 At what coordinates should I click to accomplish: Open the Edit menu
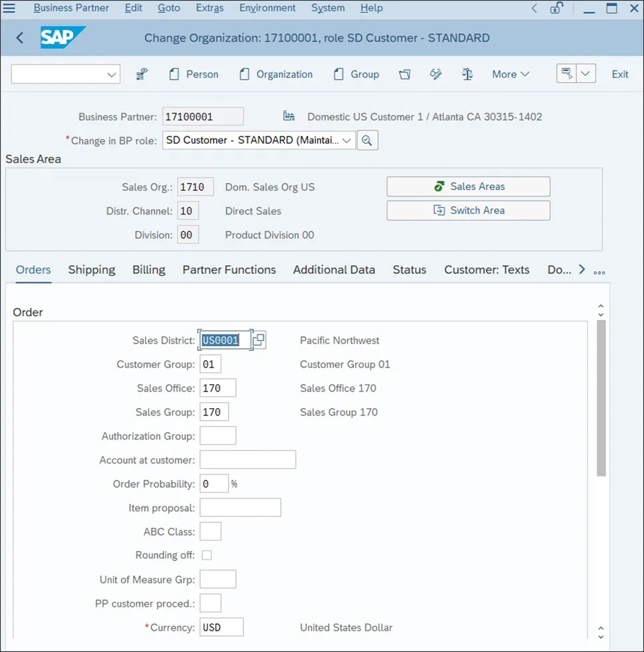point(133,8)
